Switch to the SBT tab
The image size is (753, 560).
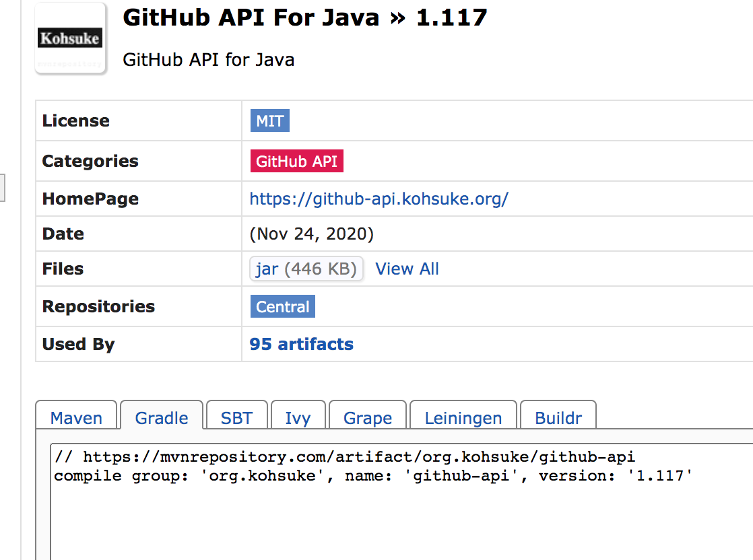pos(237,417)
